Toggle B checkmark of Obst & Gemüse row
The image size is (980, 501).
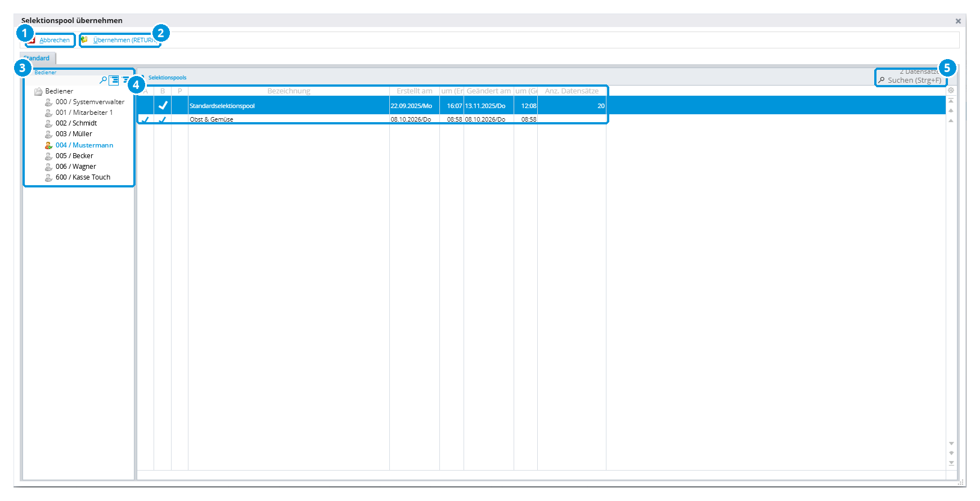click(163, 119)
